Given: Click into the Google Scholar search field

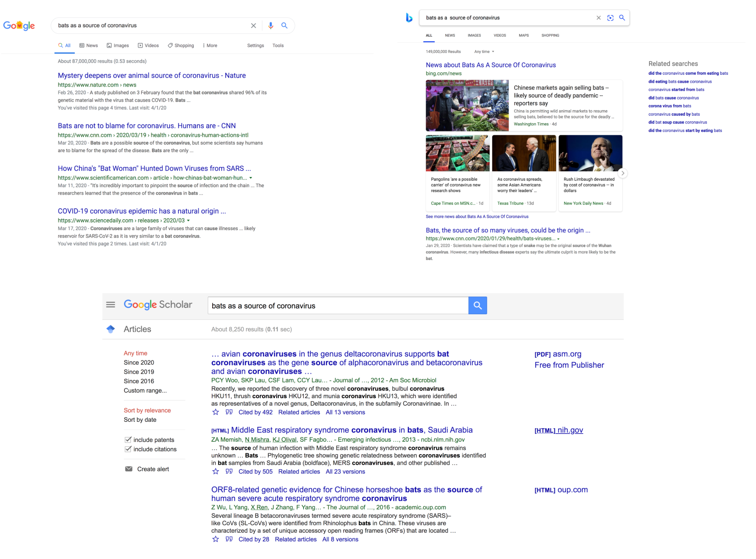Looking at the screenshot, I should [338, 305].
